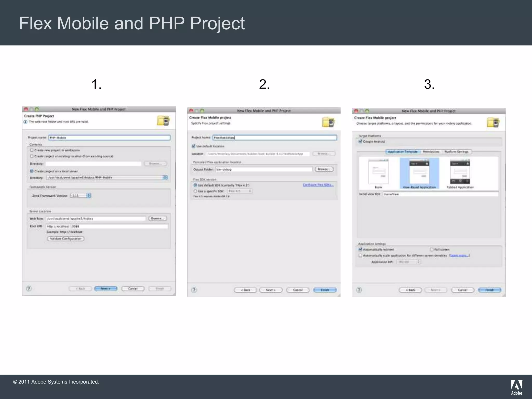
Task: Click Browse button next to Output Folder
Action: point(324,169)
